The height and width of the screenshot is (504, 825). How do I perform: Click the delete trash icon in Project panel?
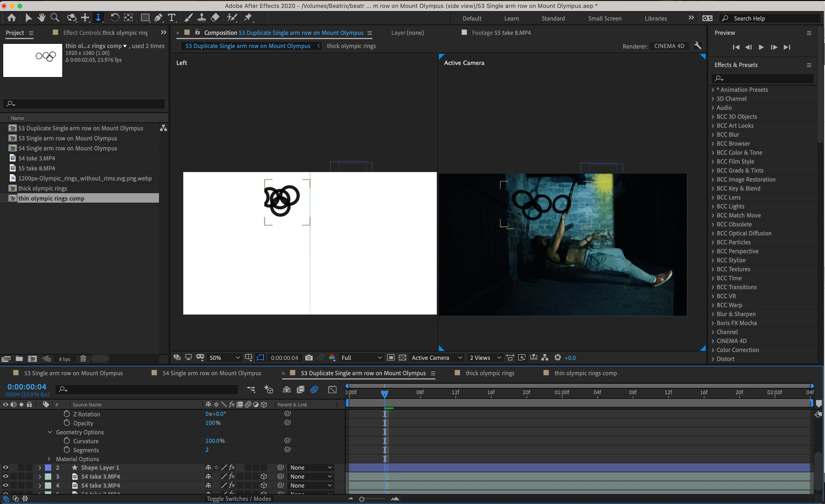coord(83,359)
